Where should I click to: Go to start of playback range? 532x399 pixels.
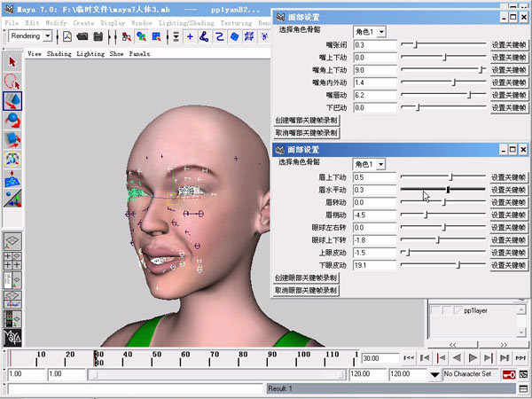(409, 358)
